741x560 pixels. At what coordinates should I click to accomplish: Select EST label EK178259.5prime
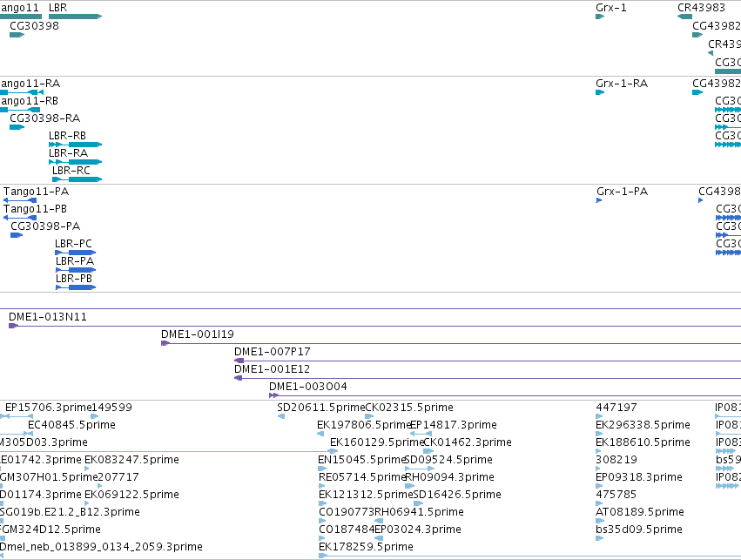click(x=366, y=547)
